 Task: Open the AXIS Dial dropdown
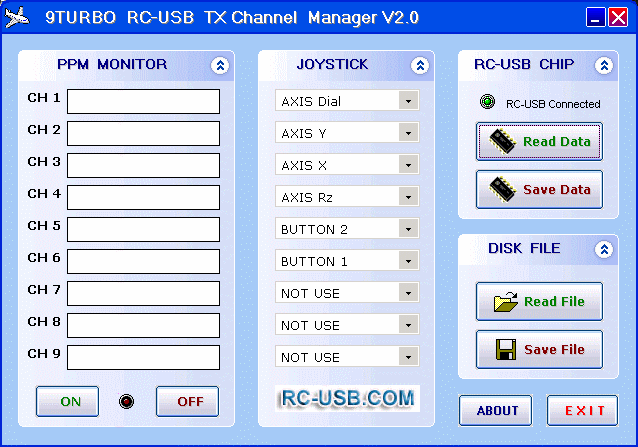pyautogui.click(x=408, y=101)
